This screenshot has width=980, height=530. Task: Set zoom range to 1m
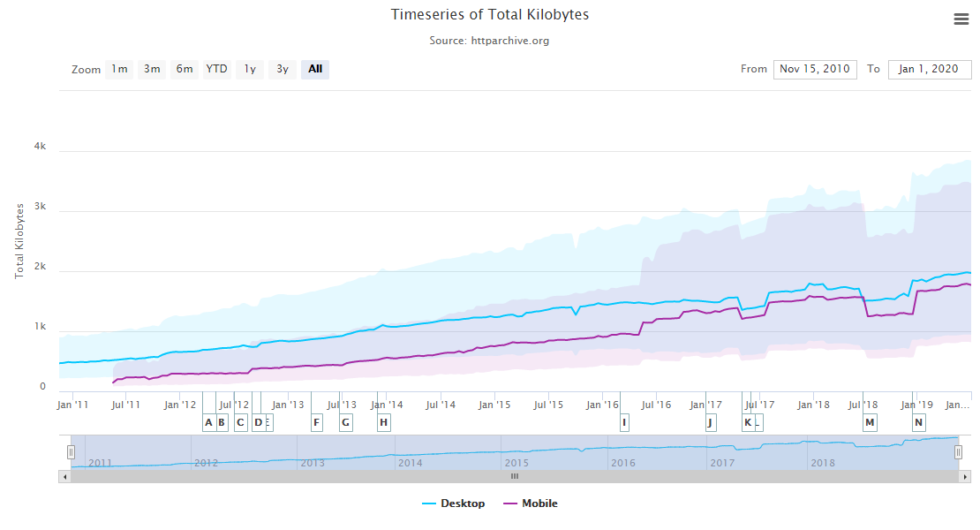point(119,69)
